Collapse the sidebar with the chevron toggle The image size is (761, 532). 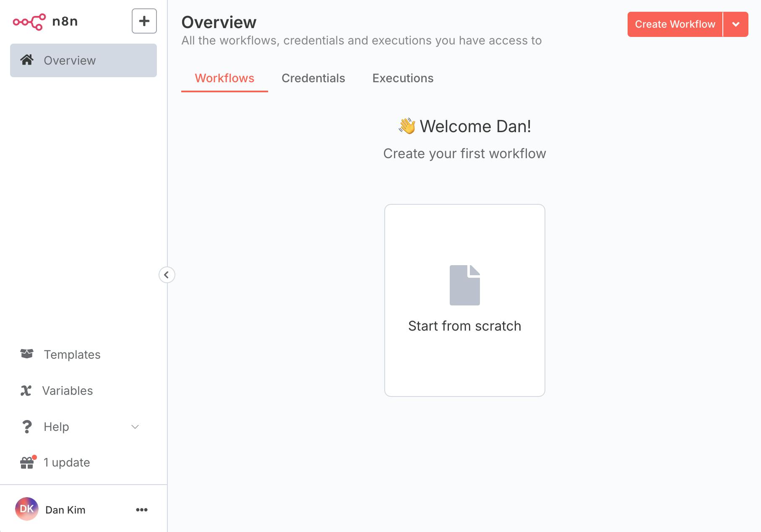click(x=167, y=275)
